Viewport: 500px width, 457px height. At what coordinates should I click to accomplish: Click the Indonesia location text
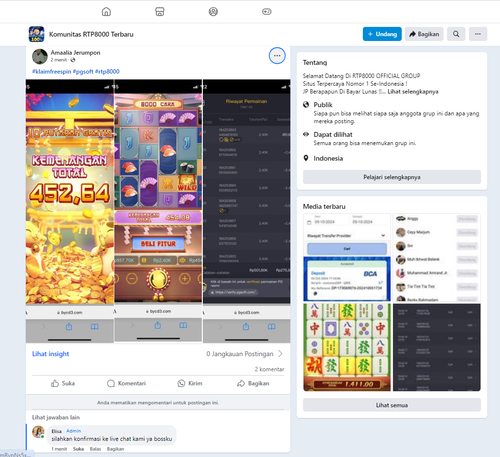[328, 158]
